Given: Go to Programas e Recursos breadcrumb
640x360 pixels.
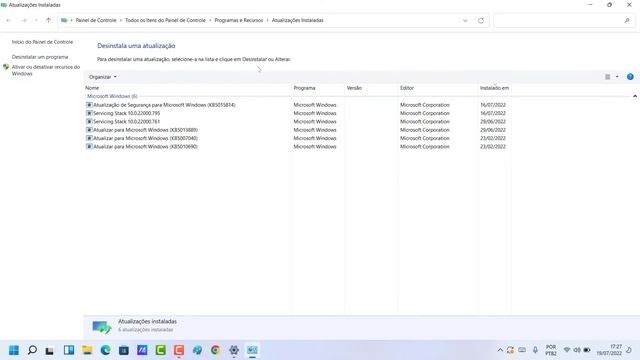Looking at the screenshot, I should coord(239,20).
